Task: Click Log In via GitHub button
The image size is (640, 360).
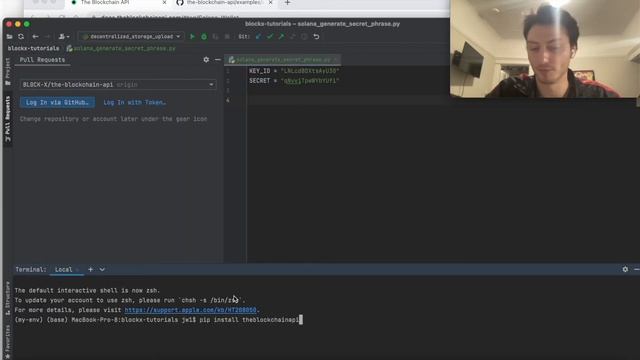Action: pos(57,102)
